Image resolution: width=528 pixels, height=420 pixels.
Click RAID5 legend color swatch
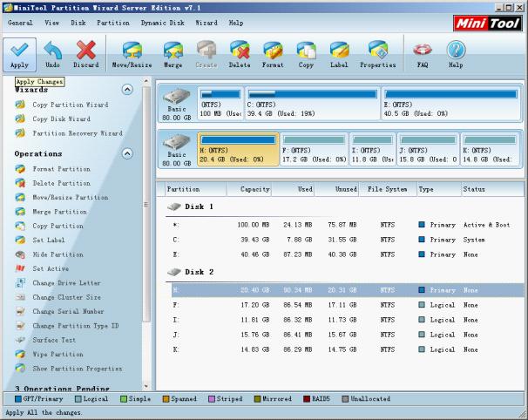coord(307,399)
